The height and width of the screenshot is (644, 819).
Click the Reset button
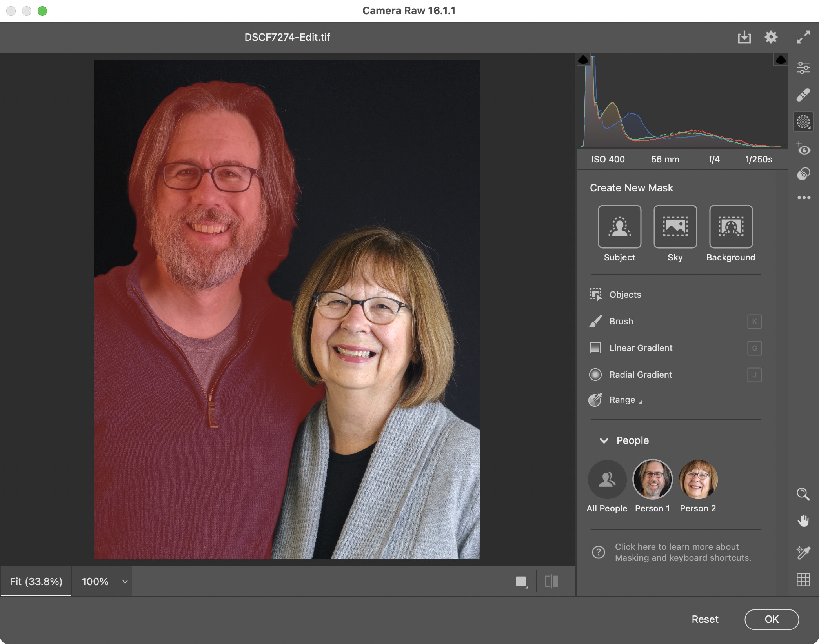pyautogui.click(x=705, y=619)
